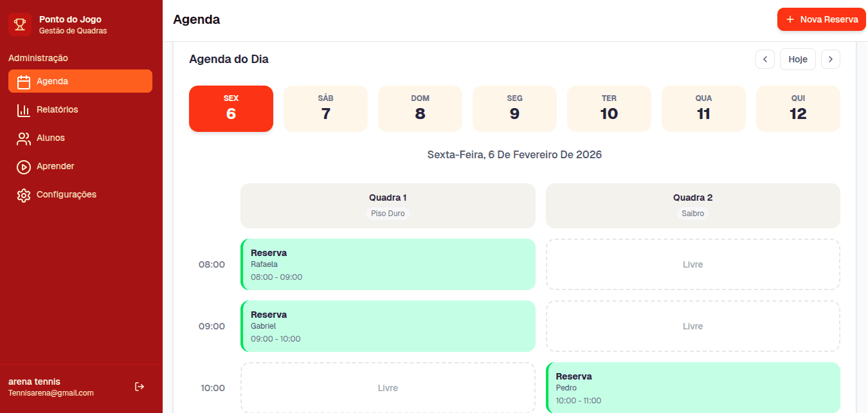Click the logout icon next to arena tennis

click(x=140, y=386)
